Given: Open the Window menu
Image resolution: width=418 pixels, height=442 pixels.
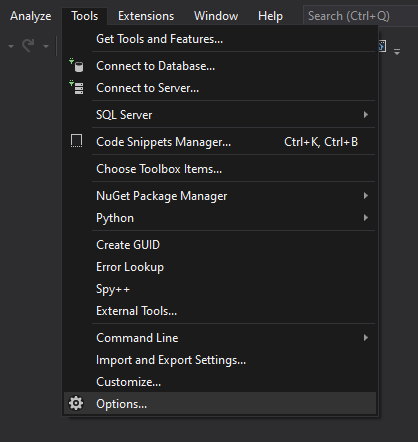Looking at the screenshot, I should pyautogui.click(x=216, y=16).
